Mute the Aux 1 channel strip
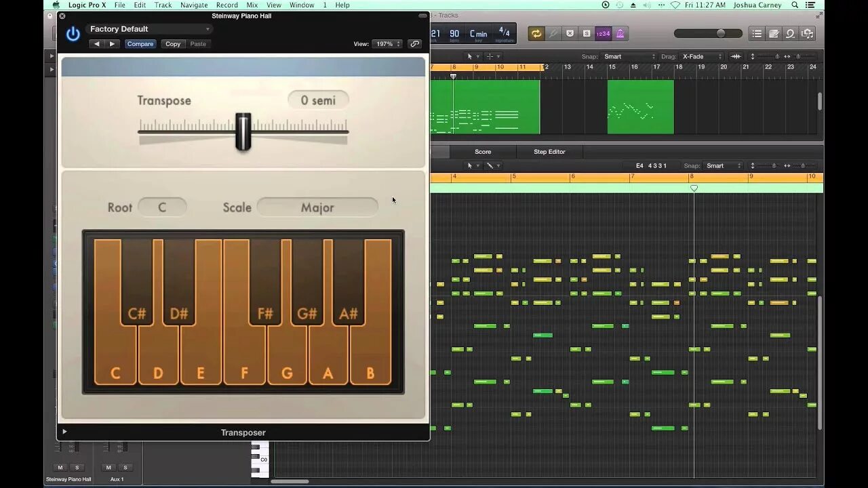This screenshot has width=868, height=488. (x=108, y=468)
